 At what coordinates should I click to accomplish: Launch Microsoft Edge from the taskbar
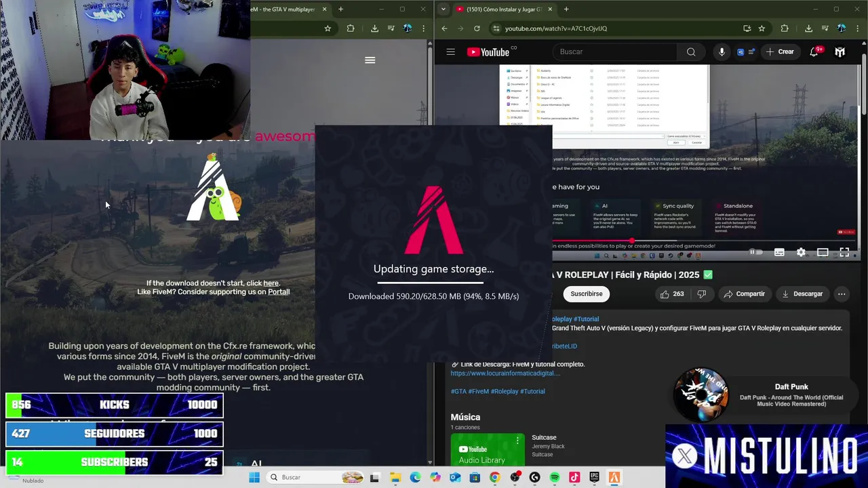click(x=415, y=477)
